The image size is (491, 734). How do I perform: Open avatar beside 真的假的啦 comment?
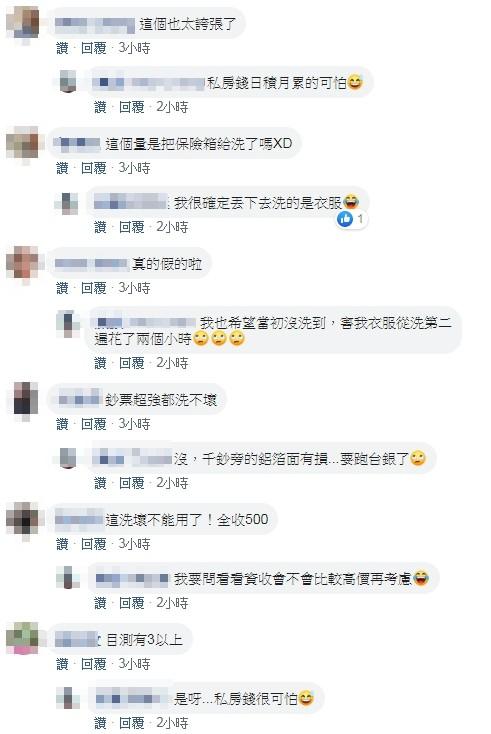point(23,263)
